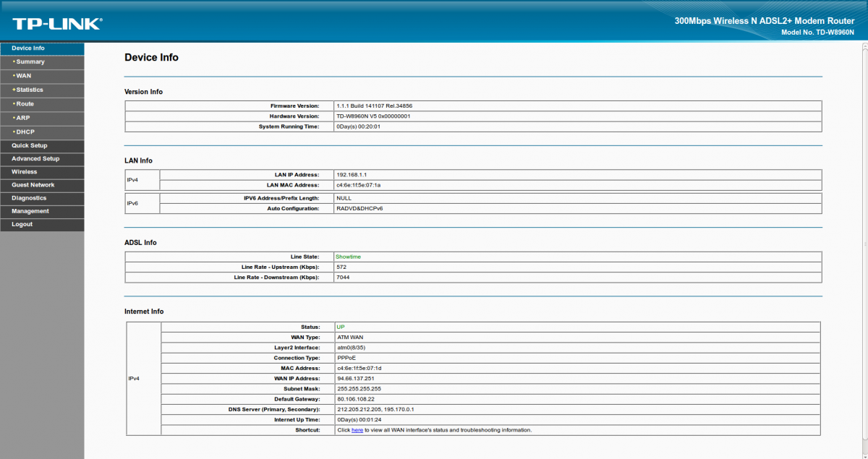Image resolution: width=868 pixels, height=459 pixels.
Task: Click System Running Time value 00:20:01
Action: (x=358, y=126)
